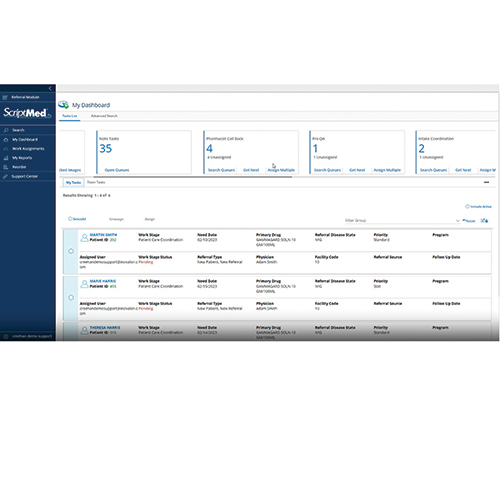Viewport: 500px width, 500px height.
Task: Click Stat priority in Marie Harris row
Action: click(377, 286)
